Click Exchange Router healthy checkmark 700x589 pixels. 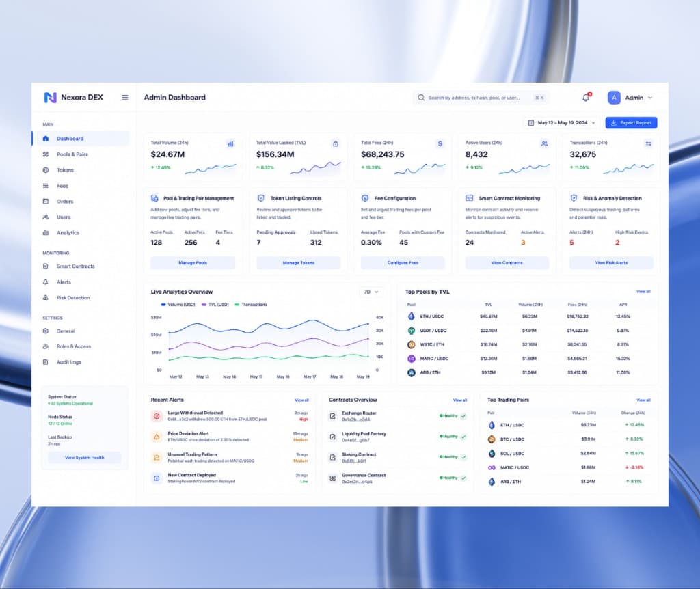point(464,416)
